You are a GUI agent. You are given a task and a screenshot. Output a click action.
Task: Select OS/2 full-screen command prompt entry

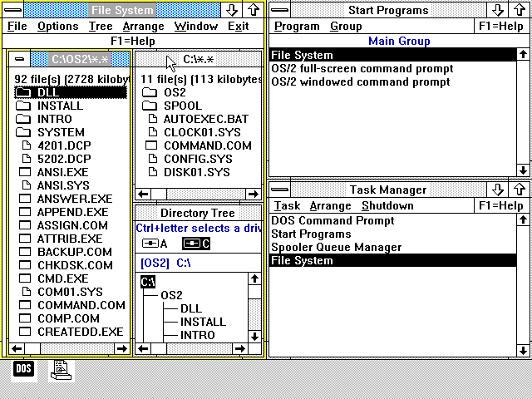(393, 68)
